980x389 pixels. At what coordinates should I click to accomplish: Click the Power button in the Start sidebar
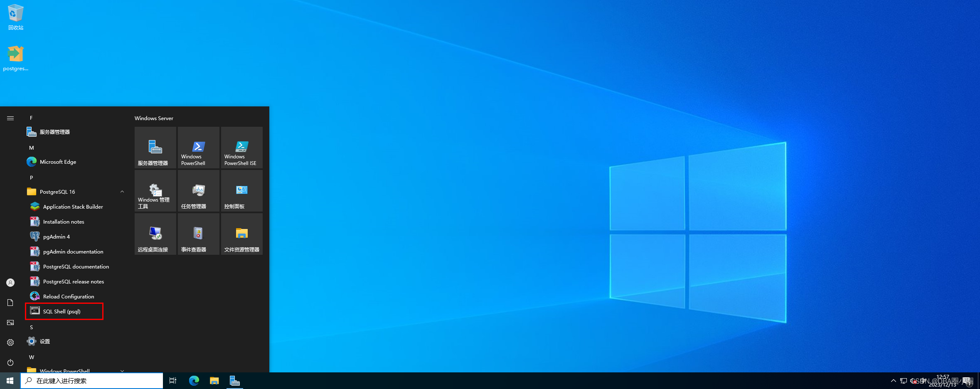10,362
